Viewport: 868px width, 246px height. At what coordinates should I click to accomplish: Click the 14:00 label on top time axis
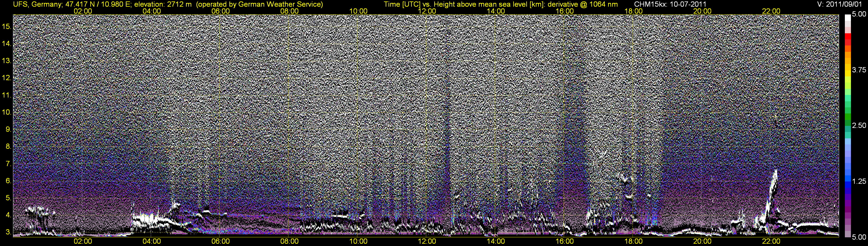(x=496, y=11)
